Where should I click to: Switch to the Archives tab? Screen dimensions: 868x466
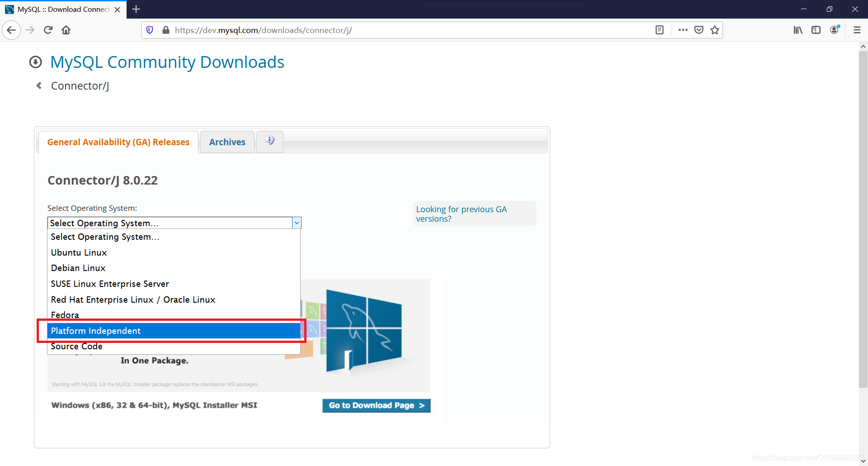pos(227,142)
